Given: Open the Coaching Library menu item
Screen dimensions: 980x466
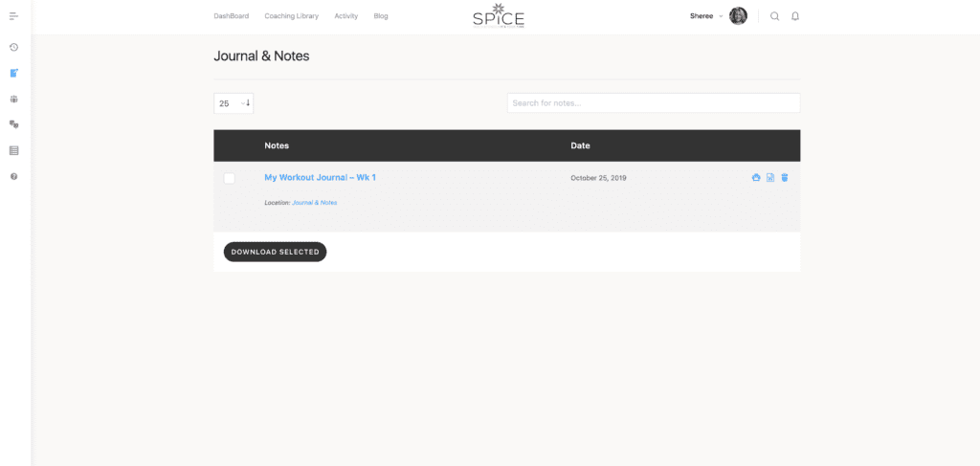Looking at the screenshot, I should (x=291, y=16).
